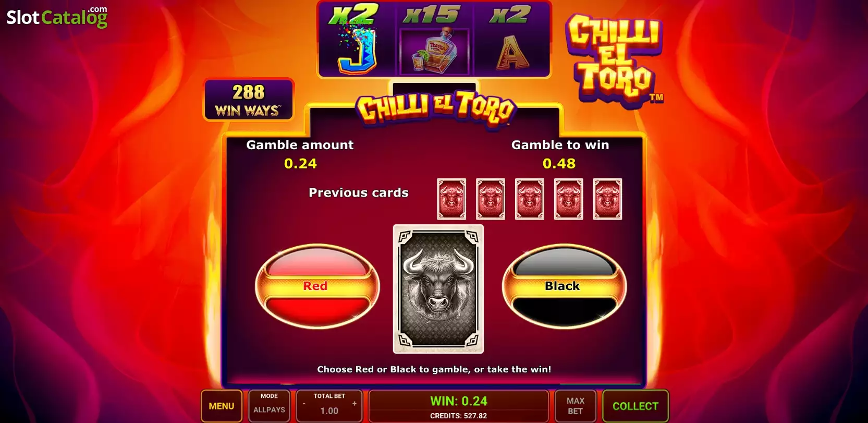Image resolution: width=868 pixels, height=423 pixels.
Task: Click the J symbol with x2 multiplier
Action: click(x=357, y=40)
